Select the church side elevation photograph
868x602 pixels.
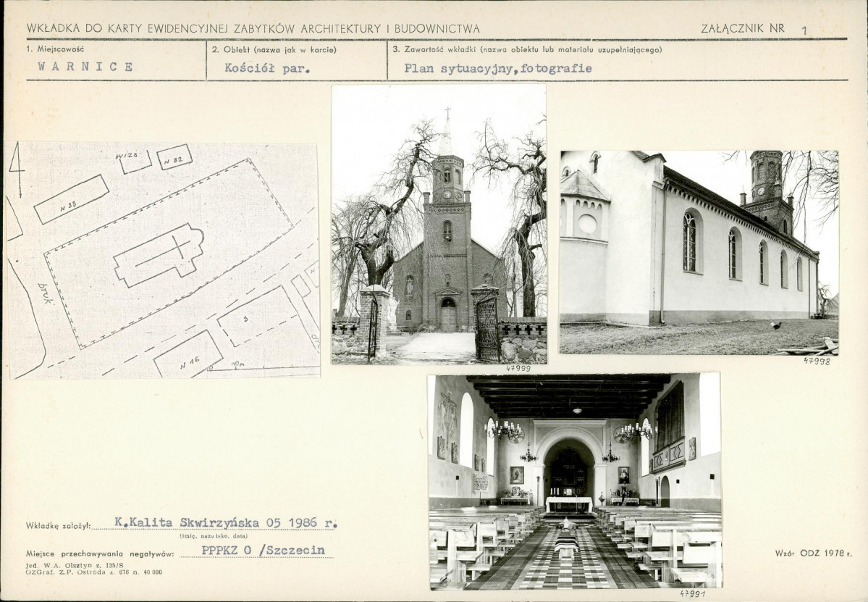point(699,252)
